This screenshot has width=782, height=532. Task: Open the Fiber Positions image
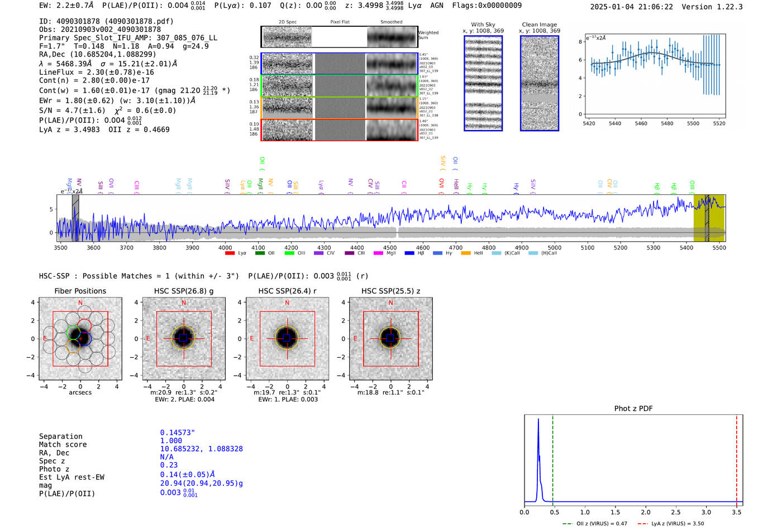pyautogui.click(x=80, y=339)
